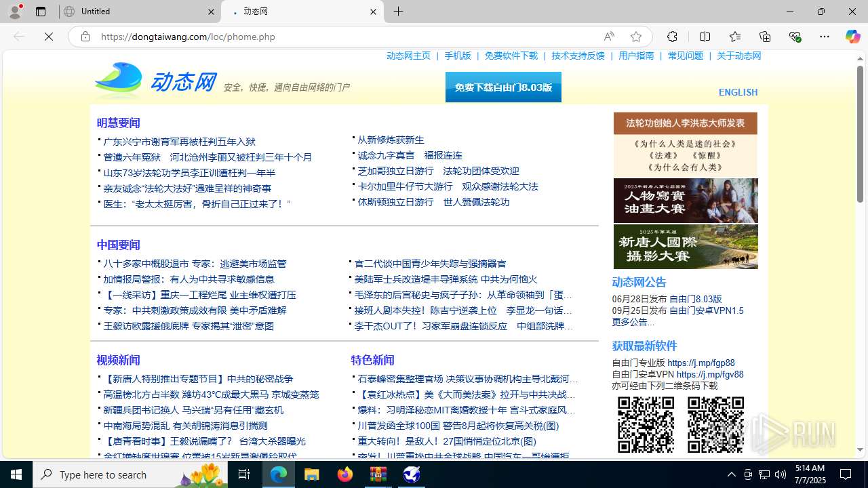Open File Explorer from taskbar
This screenshot has width=868, height=488.
pos(312,474)
